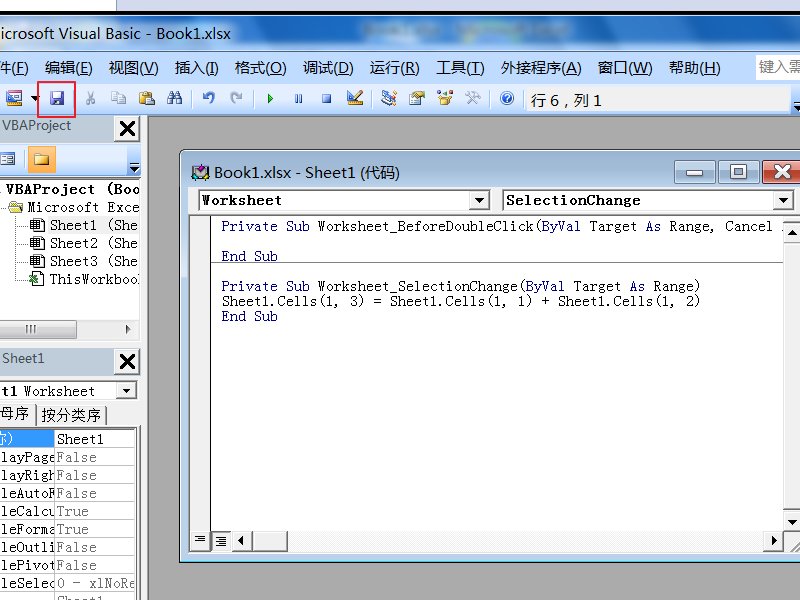The height and width of the screenshot is (600, 800).
Task: Toggle Design Mode icon in toolbar
Action: (354, 98)
